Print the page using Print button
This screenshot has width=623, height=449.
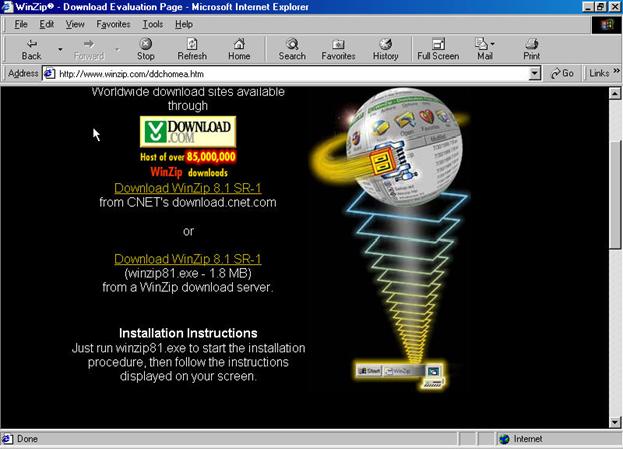pos(531,49)
